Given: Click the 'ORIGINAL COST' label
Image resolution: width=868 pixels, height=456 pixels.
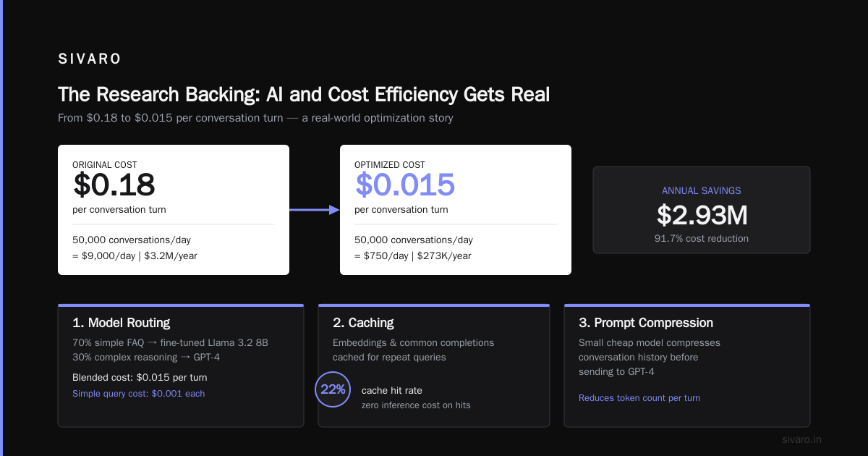Looking at the screenshot, I should (x=105, y=165).
